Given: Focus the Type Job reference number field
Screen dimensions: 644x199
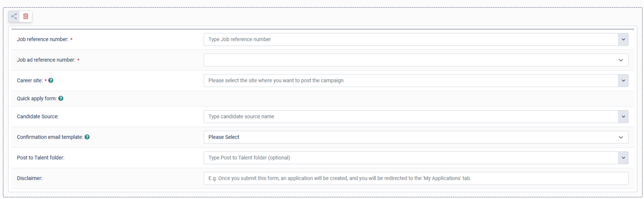Looking at the screenshot, I should (x=411, y=40).
